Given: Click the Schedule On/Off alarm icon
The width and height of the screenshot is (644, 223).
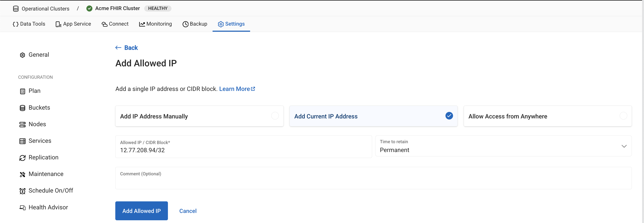Looking at the screenshot, I should 22,191.
